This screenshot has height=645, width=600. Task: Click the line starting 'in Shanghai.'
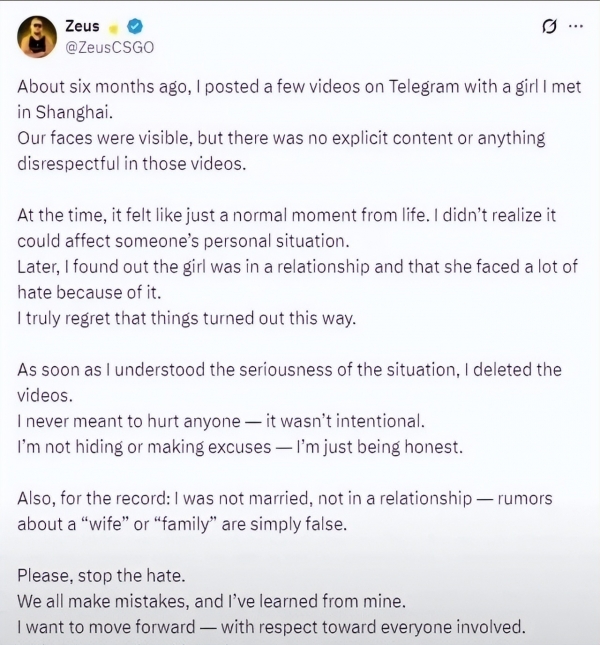pyautogui.click(x=65, y=112)
